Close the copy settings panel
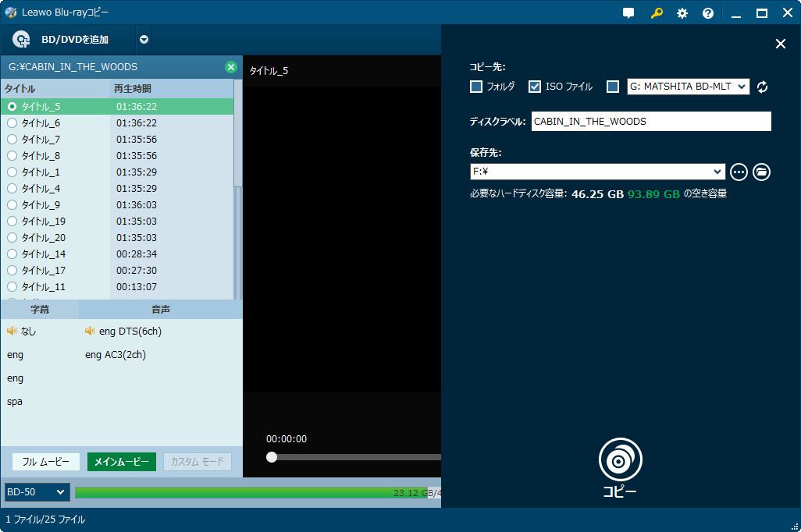Image resolution: width=801 pixels, height=532 pixels. tap(780, 44)
